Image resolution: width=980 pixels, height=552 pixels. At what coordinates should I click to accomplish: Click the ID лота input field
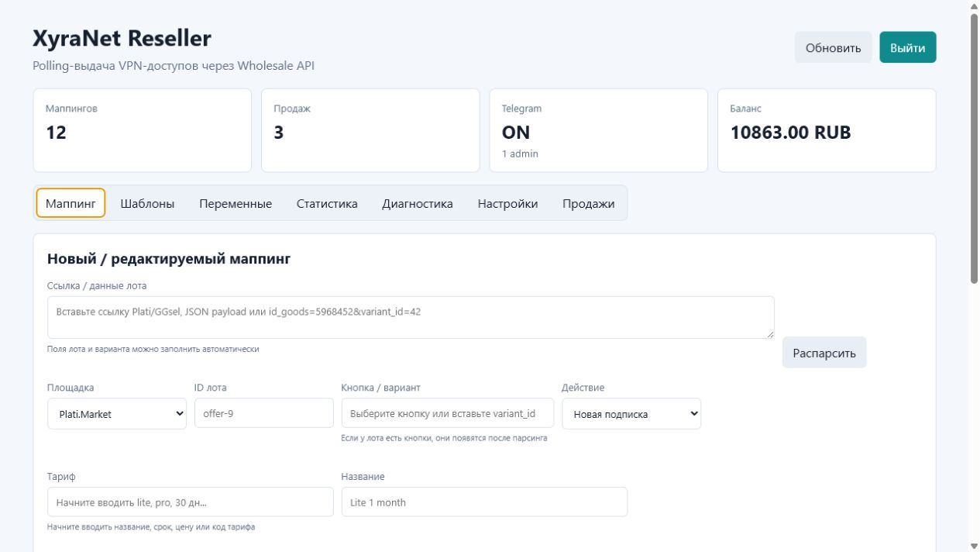(264, 413)
